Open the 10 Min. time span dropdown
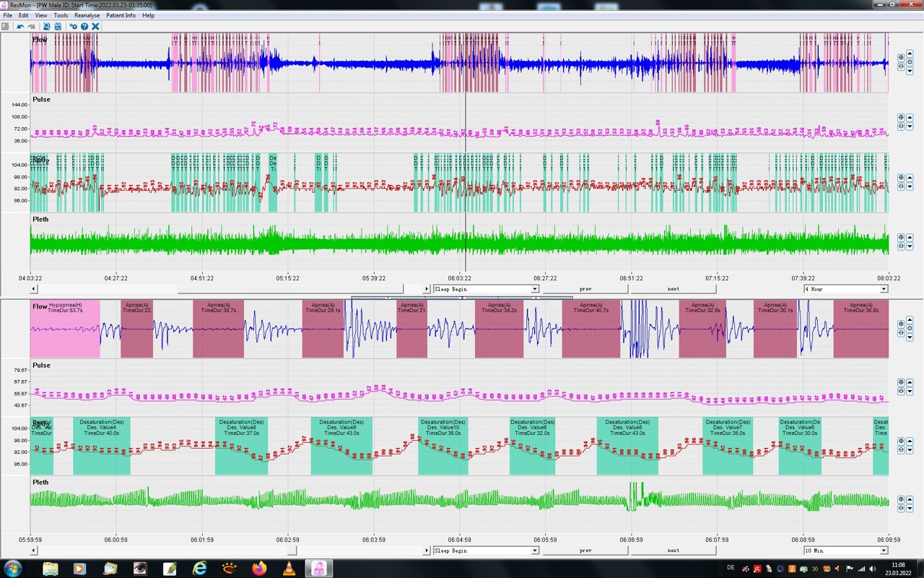This screenshot has width=924, height=578. point(884,551)
